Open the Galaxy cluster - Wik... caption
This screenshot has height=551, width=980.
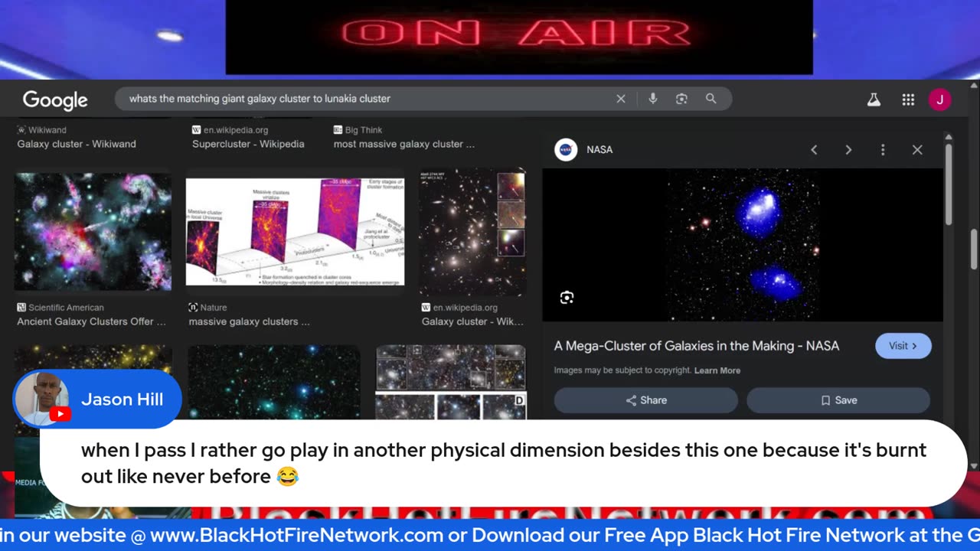click(472, 321)
